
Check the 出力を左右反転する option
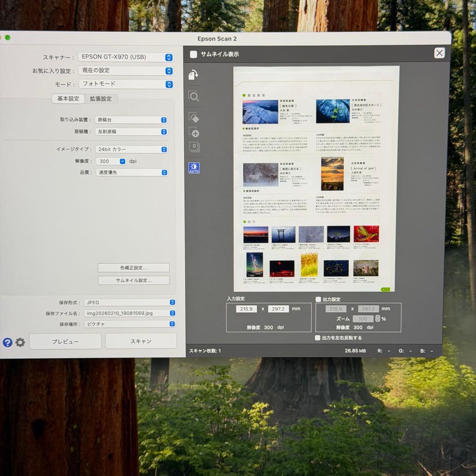pyautogui.click(x=318, y=338)
